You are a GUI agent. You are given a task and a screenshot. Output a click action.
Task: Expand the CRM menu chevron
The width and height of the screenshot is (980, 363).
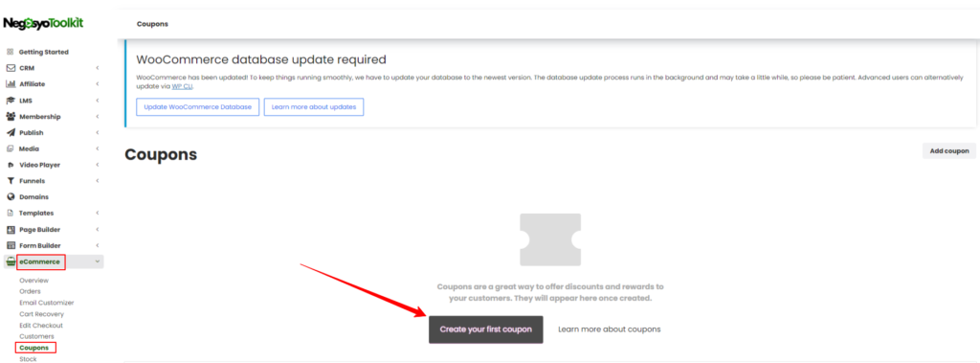pos(97,68)
